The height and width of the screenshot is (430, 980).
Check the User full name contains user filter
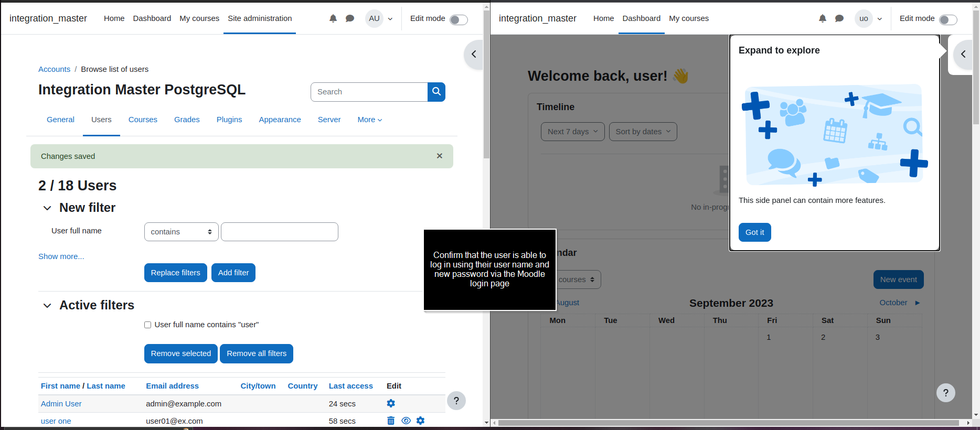148,325
